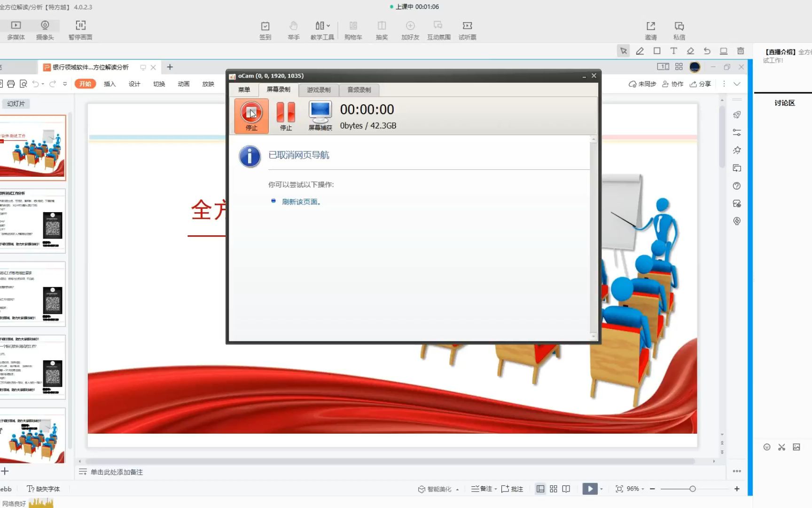Viewport: 812px width, 508px height.
Task: Click the help question mark sidebar icon
Action: [737, 186]
